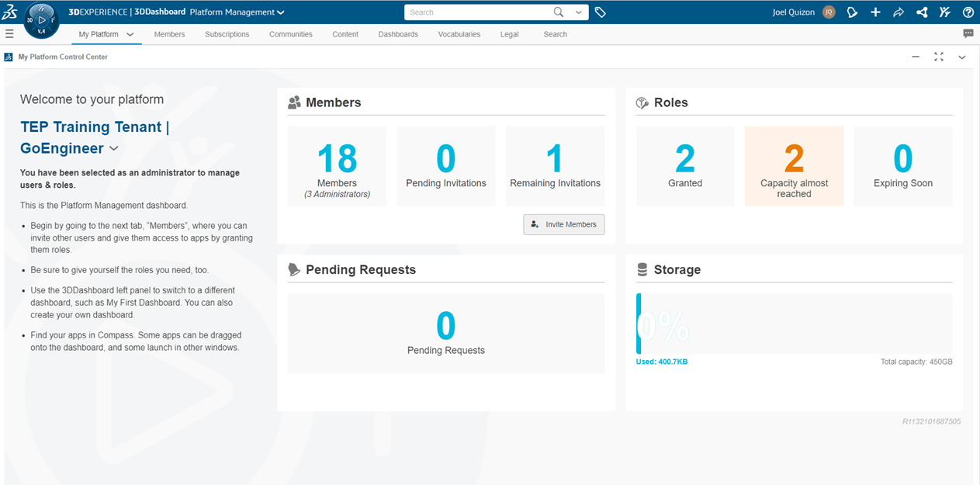The height and width of the screenshot is (485, 980).
Task: Click the Pending Requests heading
Action: pyautogui.click(x=361, y=270)
